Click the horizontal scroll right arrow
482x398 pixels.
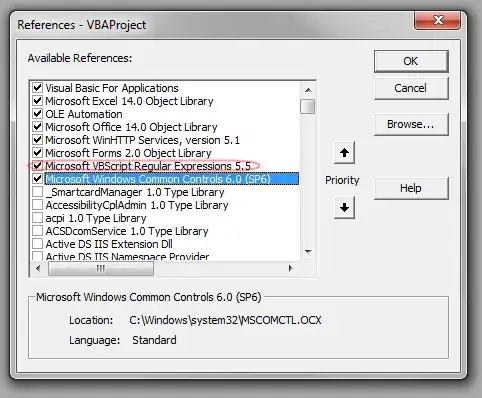pos(291,268)
